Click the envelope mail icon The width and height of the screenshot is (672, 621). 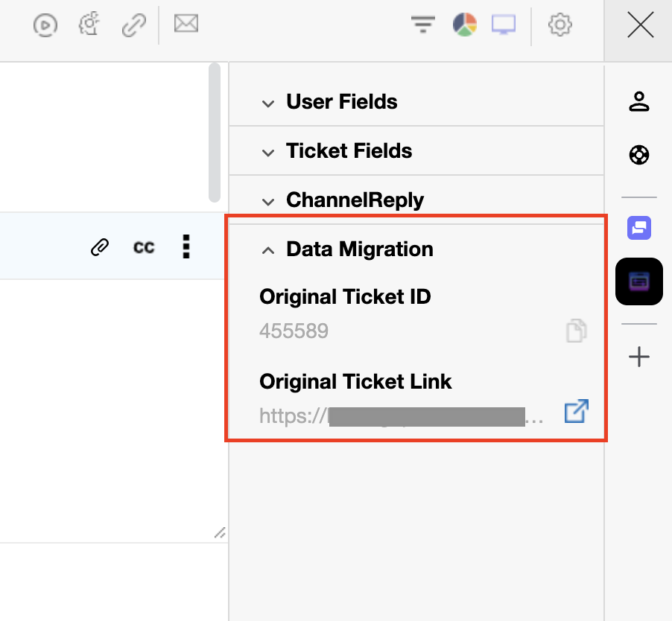(186, 25)
